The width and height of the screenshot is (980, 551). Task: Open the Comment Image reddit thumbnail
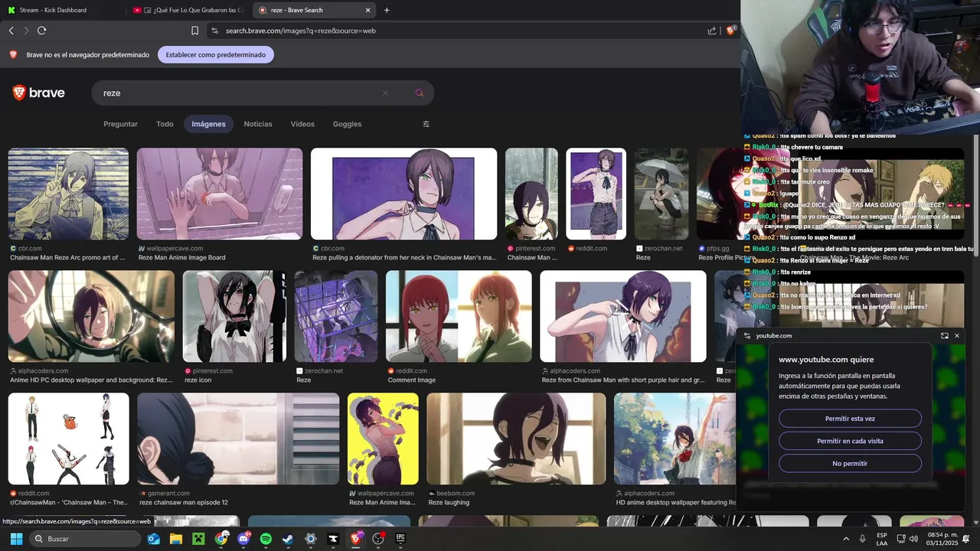[459, 316]
